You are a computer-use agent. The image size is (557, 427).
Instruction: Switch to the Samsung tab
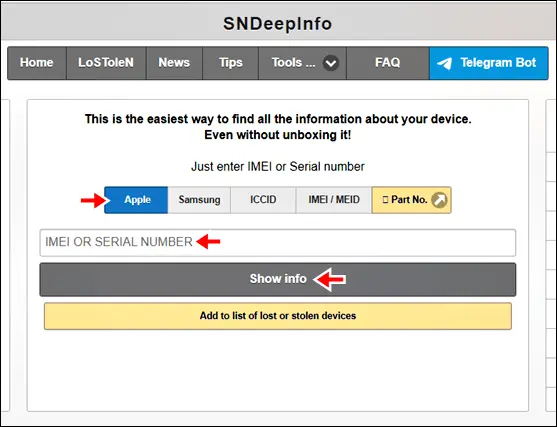tap(199, 200)
